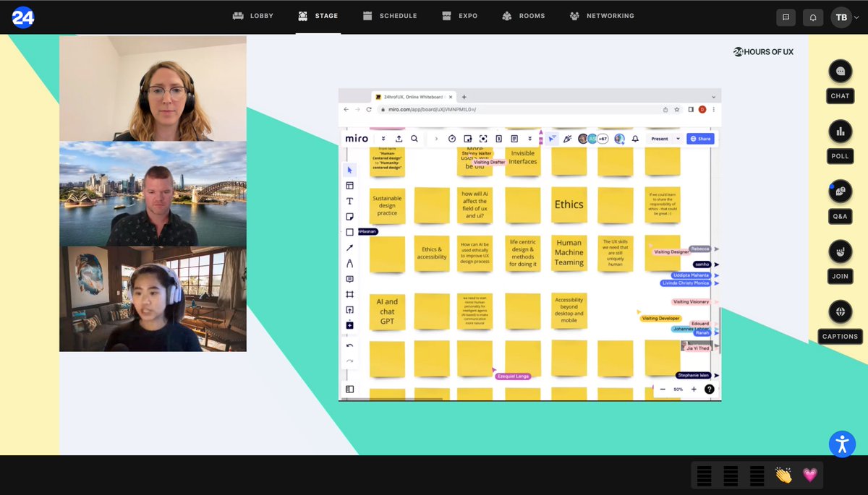Click the 50% zoom level
868x495 pixels.
[678, 389]
